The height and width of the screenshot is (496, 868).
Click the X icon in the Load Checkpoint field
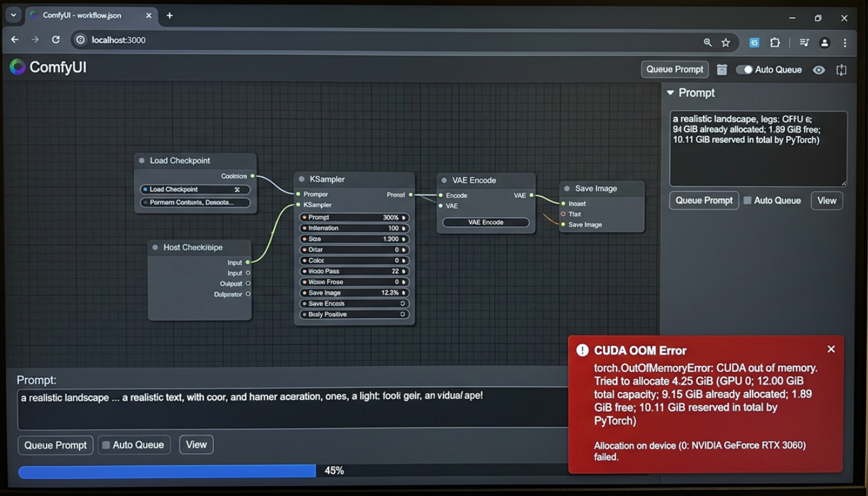(237, 190)
